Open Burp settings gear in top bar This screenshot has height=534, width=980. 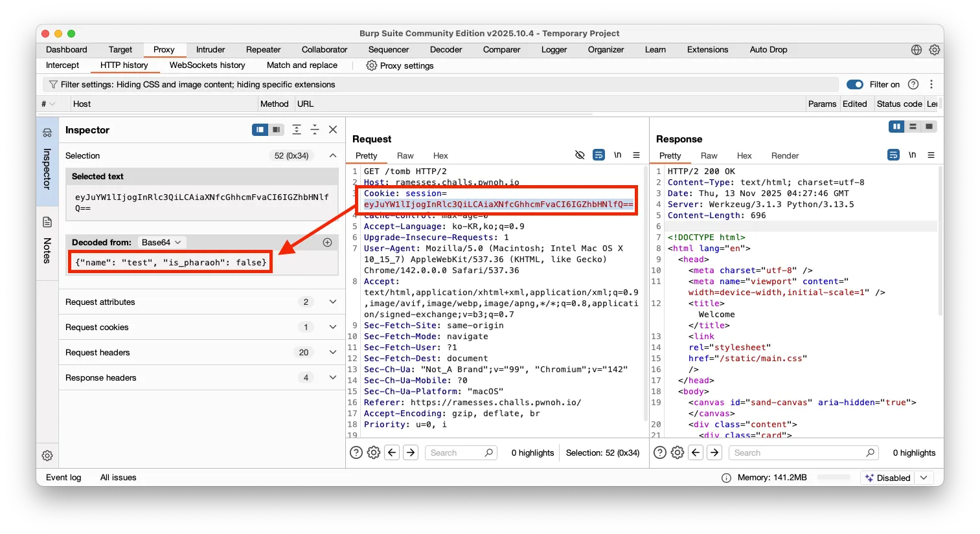click(x=935, y=50)
